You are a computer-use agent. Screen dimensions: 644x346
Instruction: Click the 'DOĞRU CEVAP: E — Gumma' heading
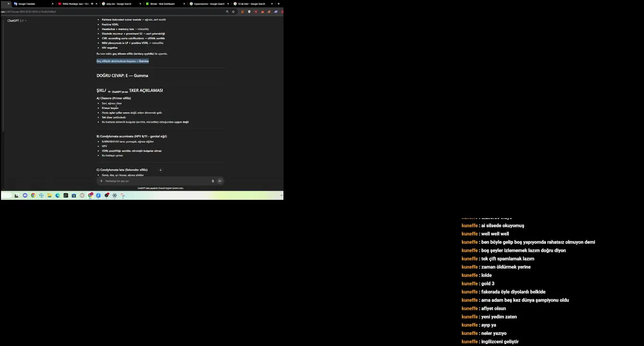[122, 75]
